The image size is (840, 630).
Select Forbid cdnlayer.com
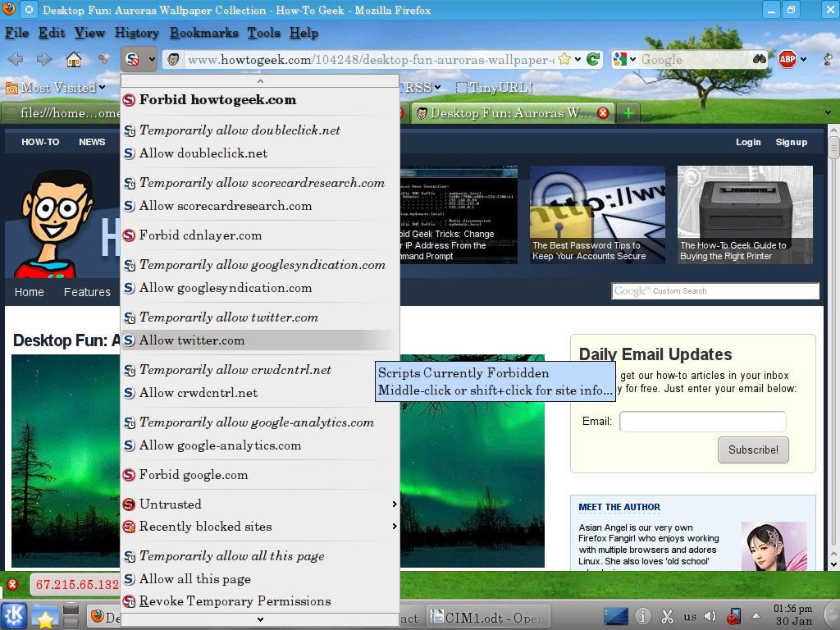260,235
